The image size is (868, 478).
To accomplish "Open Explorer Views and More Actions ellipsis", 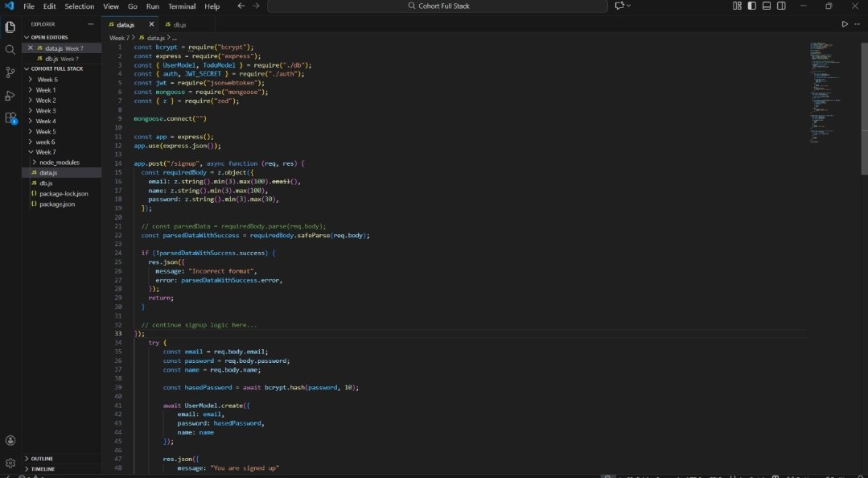I will click(x=91, y=24).
